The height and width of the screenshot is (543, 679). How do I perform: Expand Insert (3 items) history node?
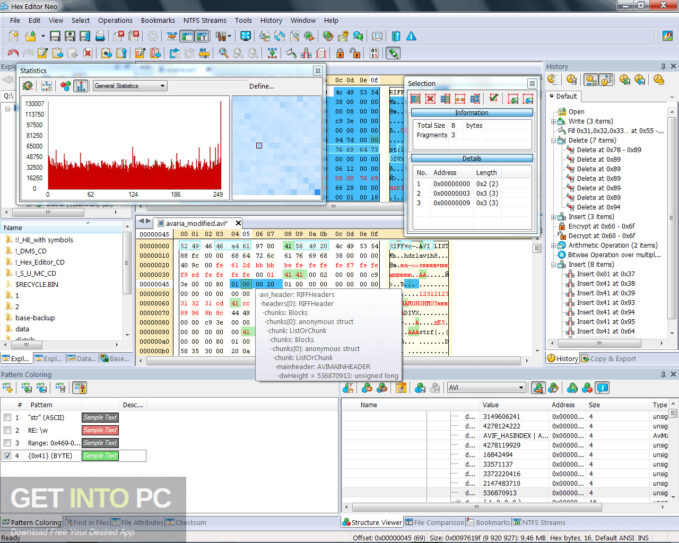[553, 217]
